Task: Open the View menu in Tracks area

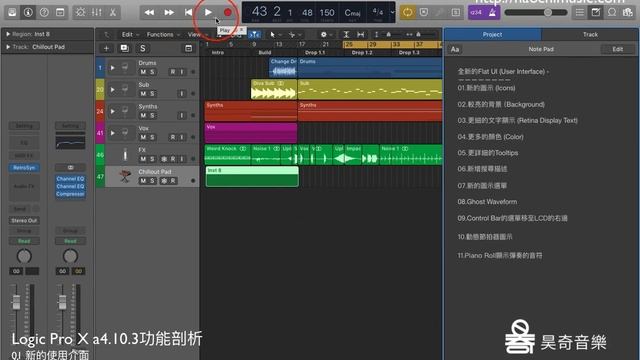Action: tap(194, 35)
